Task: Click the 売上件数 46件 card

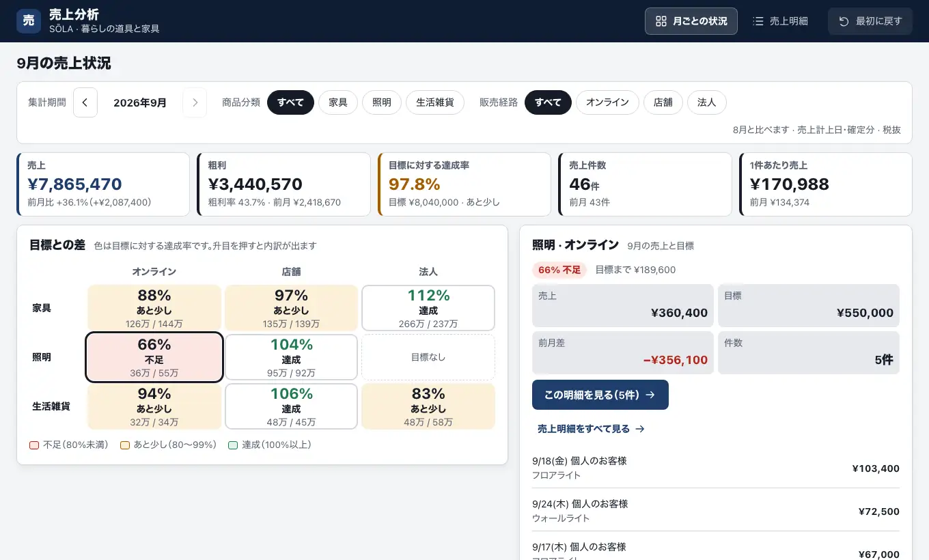Action: 645,184
